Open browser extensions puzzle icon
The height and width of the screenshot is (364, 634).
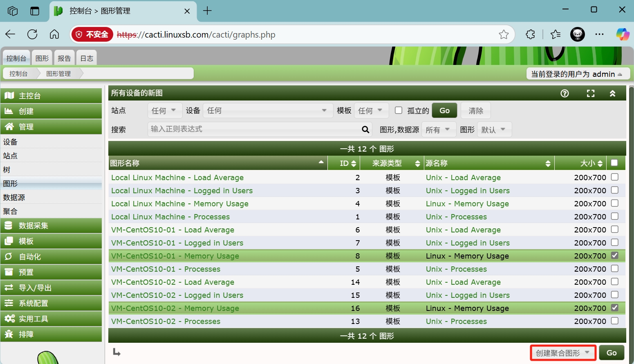pos(530,35)
